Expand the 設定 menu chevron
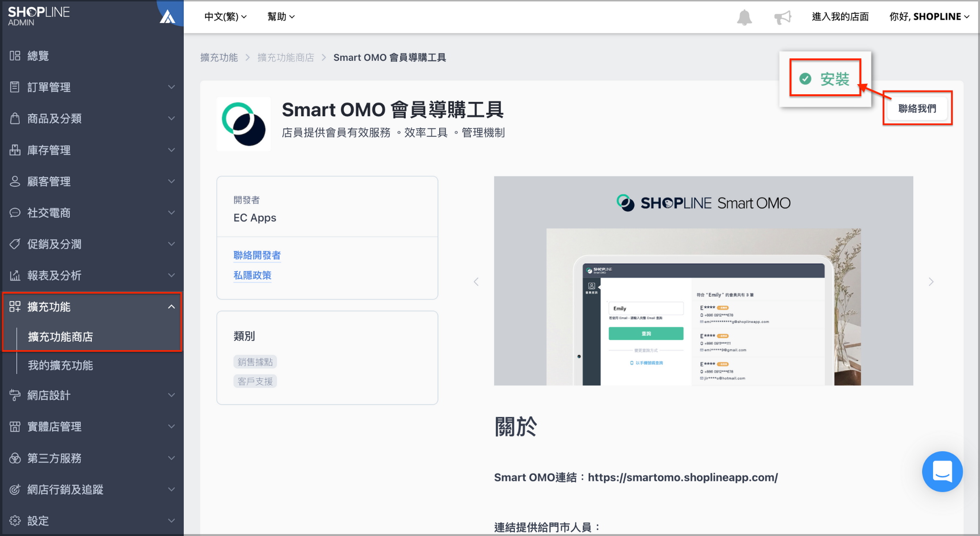This screenshot has height=536, width=980. point(171,521)
